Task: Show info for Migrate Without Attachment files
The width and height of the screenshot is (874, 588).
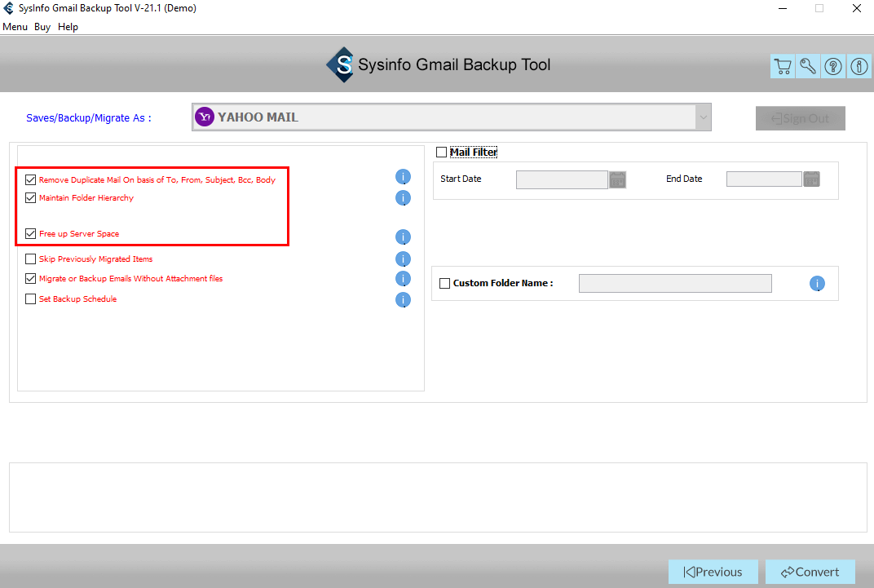Action: click(403, 278)
